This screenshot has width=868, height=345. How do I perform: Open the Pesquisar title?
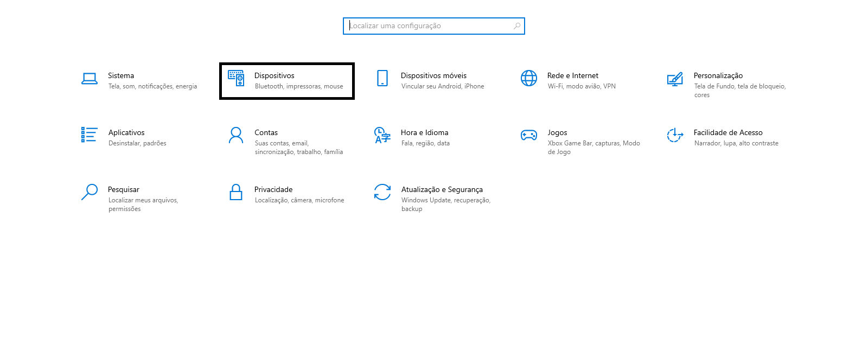coord(124,189)
